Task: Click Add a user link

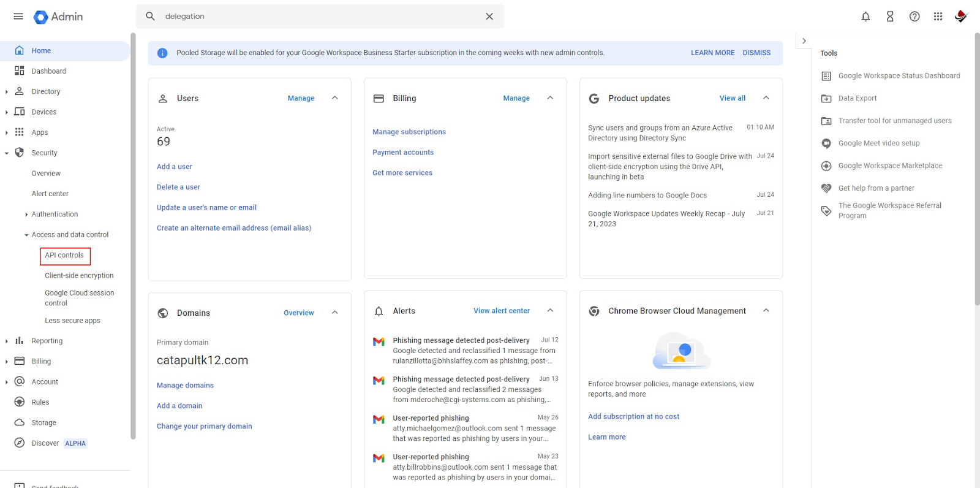Action: point(175,167)
